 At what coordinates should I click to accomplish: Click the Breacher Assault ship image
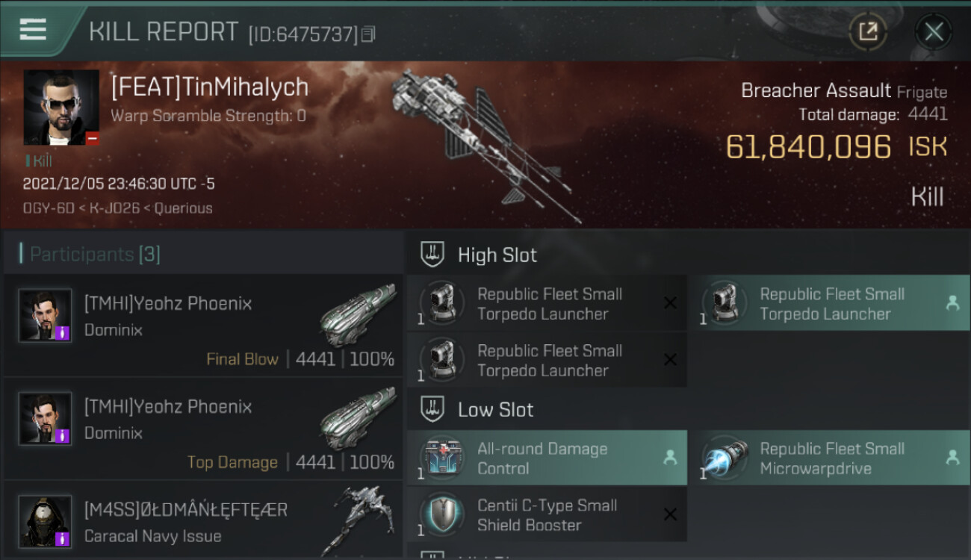(485, 143)
